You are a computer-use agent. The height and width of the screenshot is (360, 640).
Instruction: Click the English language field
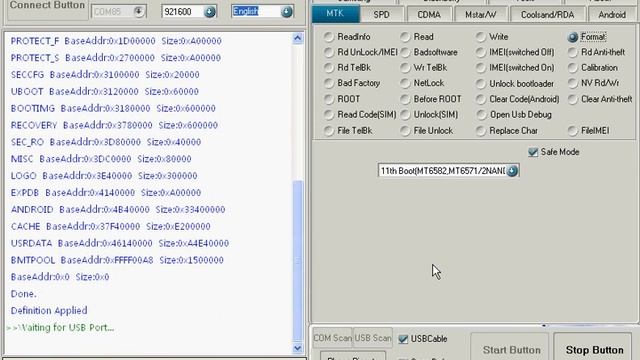(256, 11)
